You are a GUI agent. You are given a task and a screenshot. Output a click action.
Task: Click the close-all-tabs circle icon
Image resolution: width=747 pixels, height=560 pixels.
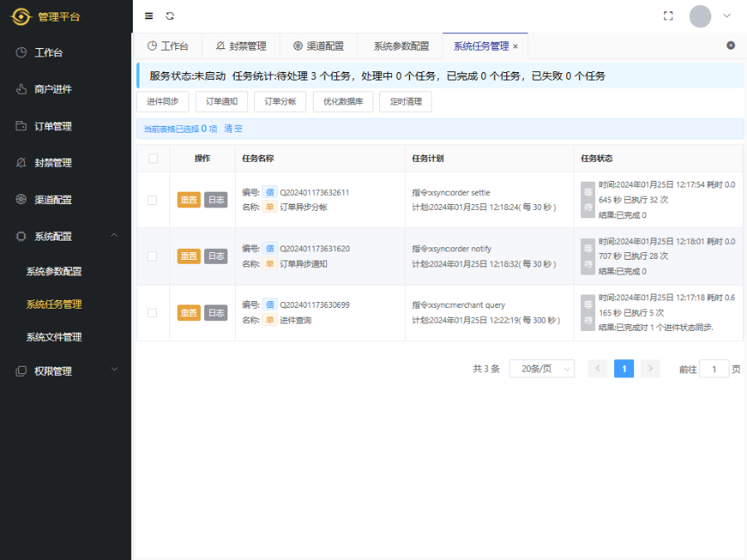pyautogui.click(x=730, y=46)
